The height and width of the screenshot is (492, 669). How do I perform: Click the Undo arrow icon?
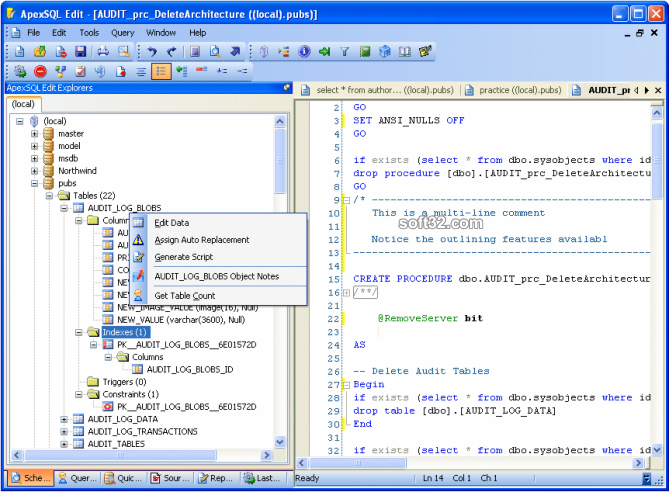point(152,52)
